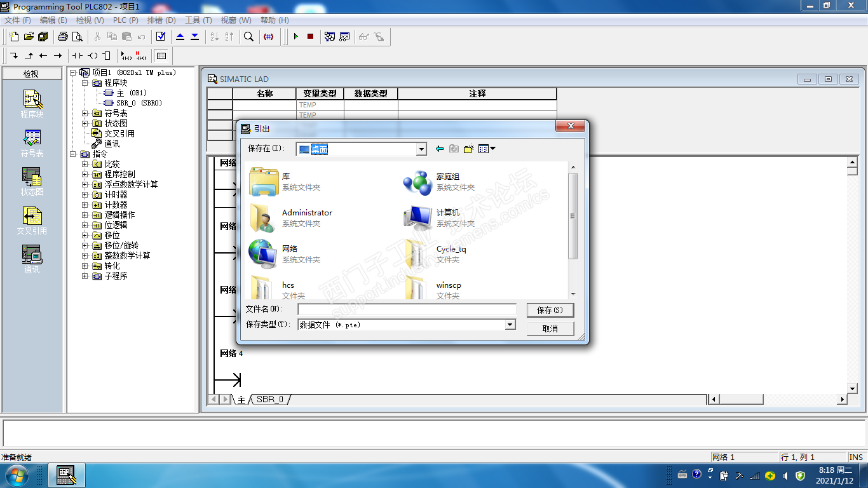Viewport: 868px width, 488px height.
Task: Select SBR_0 (SBR0) in project tree
Action: tap(133, 103)
